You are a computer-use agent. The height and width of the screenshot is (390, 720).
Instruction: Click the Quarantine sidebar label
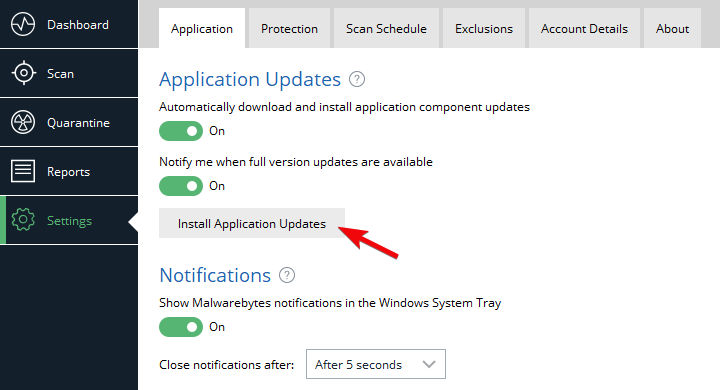(x=79, y=123)
